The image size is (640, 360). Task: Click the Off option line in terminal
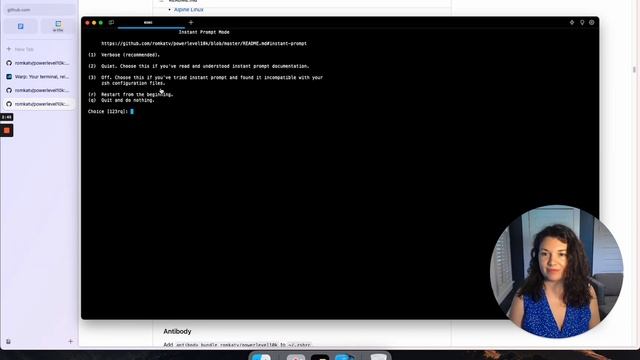pos(206,80)
